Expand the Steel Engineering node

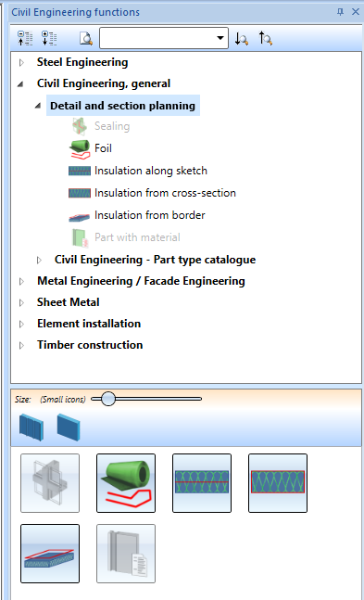click(21, 62)
